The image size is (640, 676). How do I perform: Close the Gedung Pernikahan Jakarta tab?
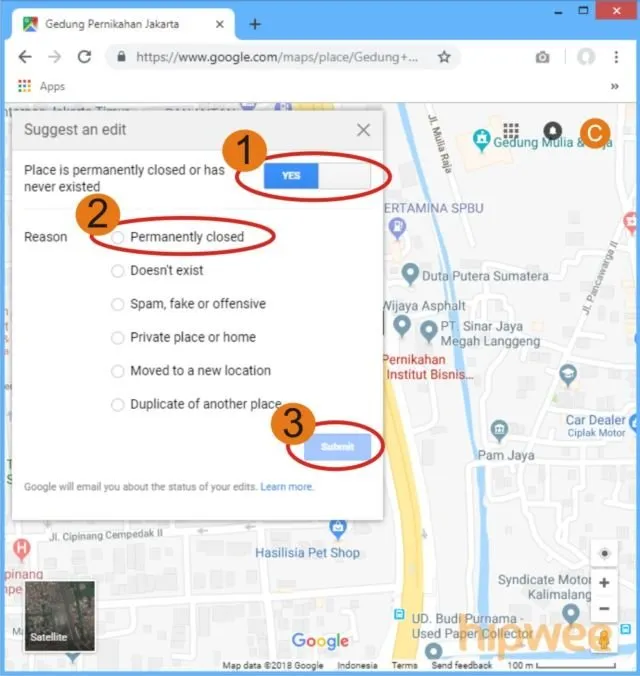(x=220, y=24)
